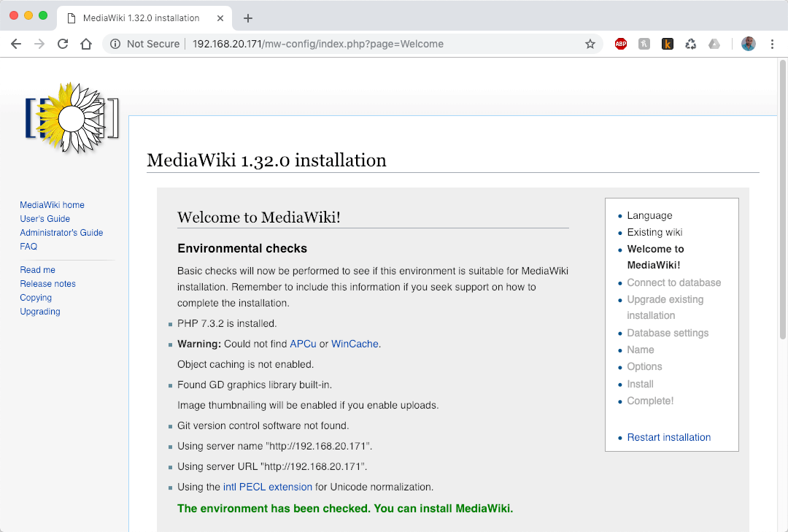The width and height of the screenshot is (788, 532).
Task: Open Chrome three-dot menu
Action: tap(772, 44)
